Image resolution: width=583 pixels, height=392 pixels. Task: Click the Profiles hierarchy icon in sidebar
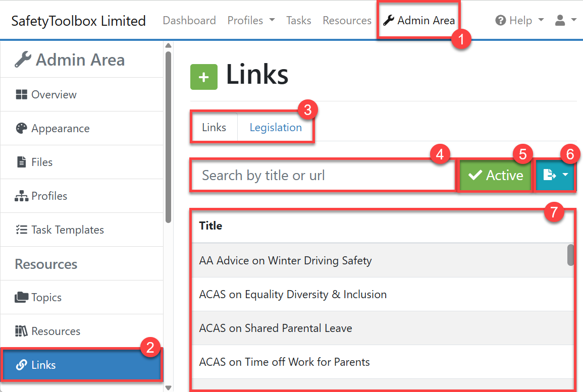[21, 196]
